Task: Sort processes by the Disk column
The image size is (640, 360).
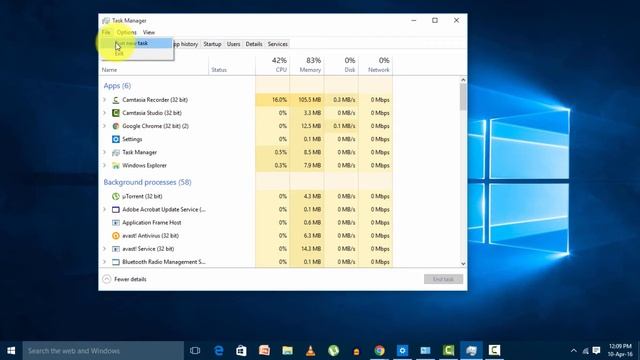Action: [x=341, y=64]
